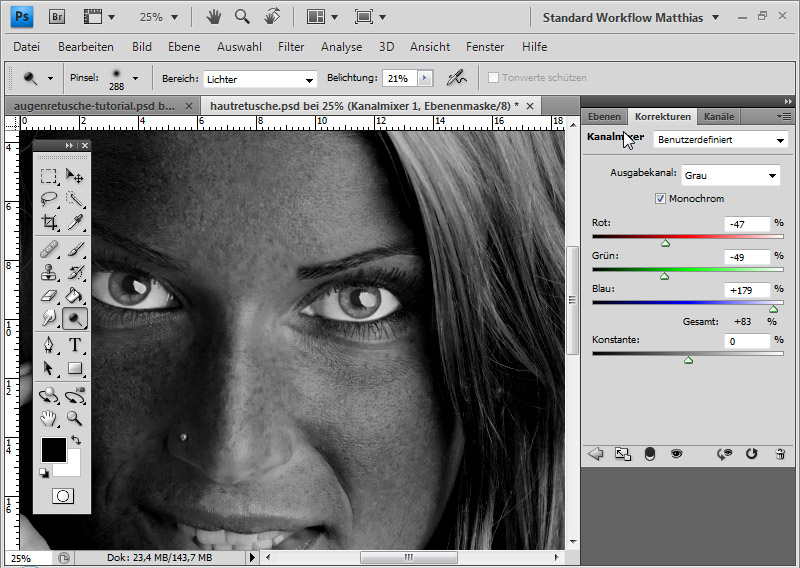Screen dimensions: 800x568
Task: Select the Crop tool
Action: (x=48, y=223)
